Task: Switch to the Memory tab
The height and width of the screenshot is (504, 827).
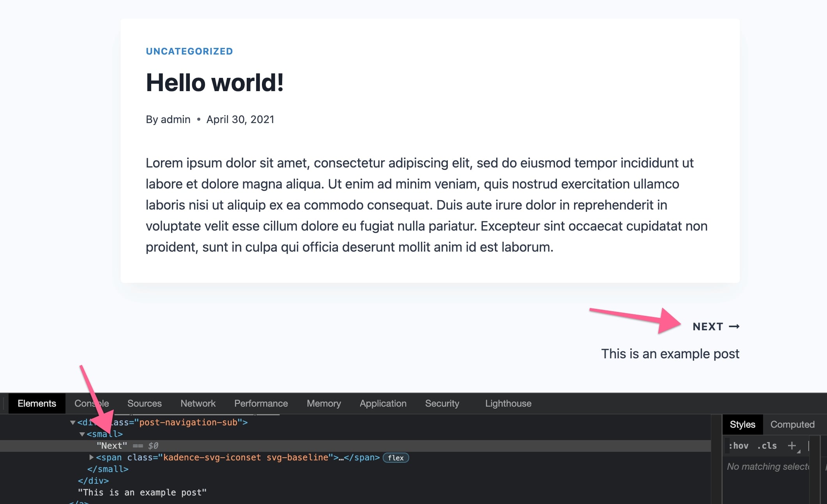Action: click(323, 403)
